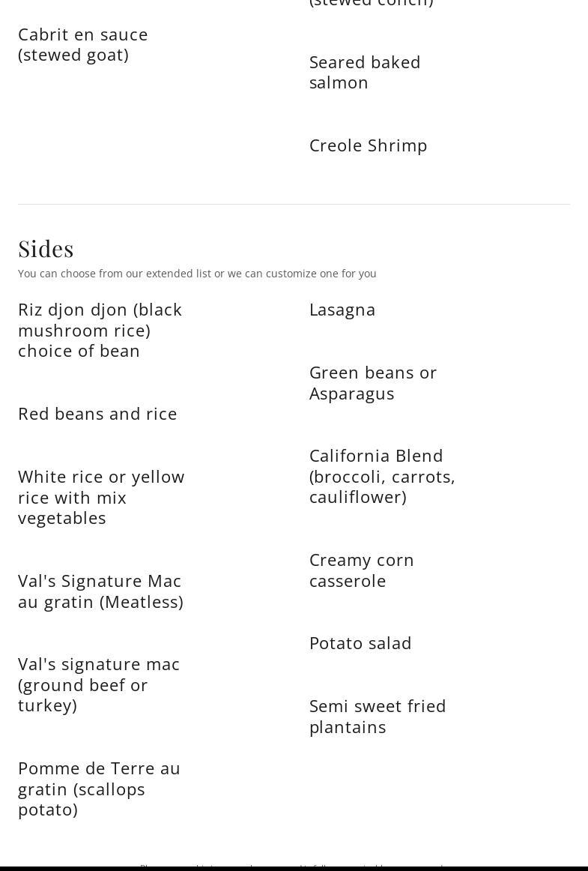Click the Potato salad item
The width and height of the screenshot is (588, 871).
(360, 643)
